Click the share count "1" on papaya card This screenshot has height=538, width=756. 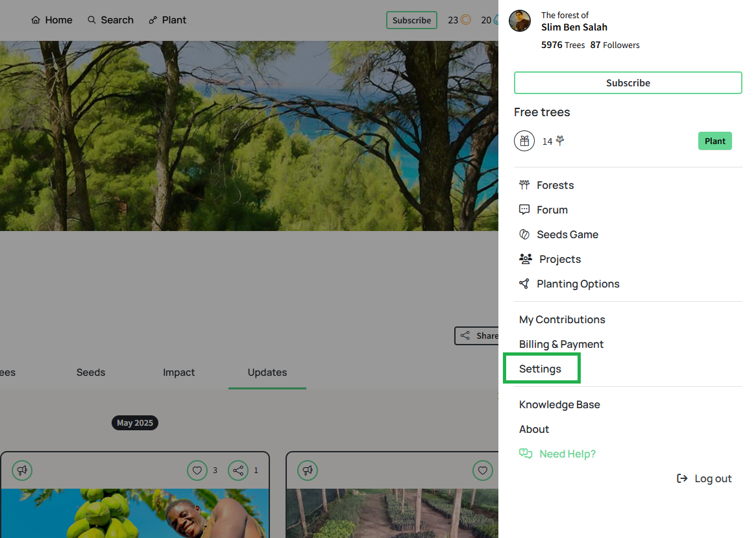256,470
